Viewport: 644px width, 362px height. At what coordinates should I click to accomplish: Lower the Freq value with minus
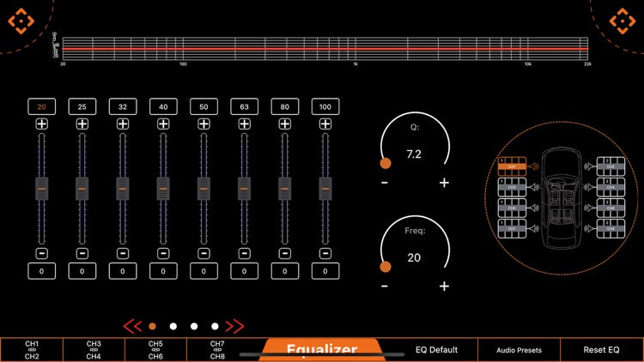[385, 286]
